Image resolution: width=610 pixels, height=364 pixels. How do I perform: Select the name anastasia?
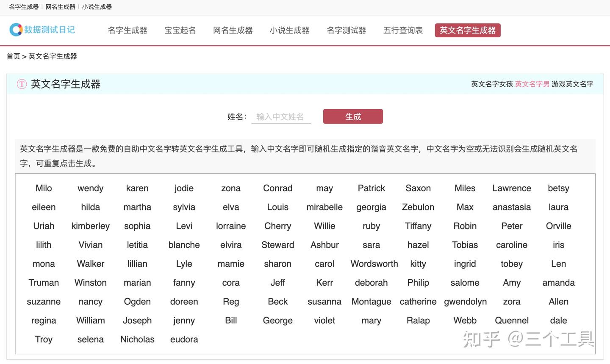click(512, 207)
